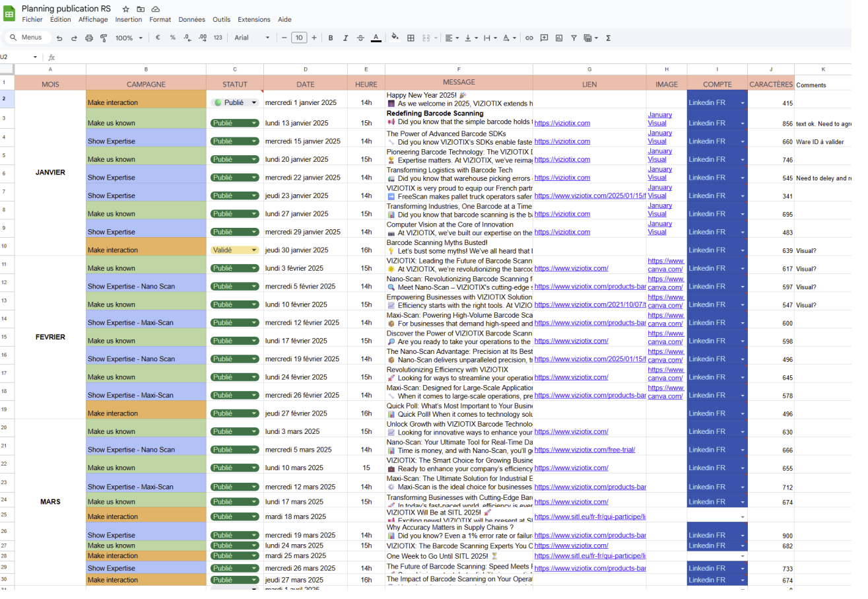Image resolution: width=868 pixels, height=599 pixels.
Task: Open the Format menu
Action: (x=160, y=20)
